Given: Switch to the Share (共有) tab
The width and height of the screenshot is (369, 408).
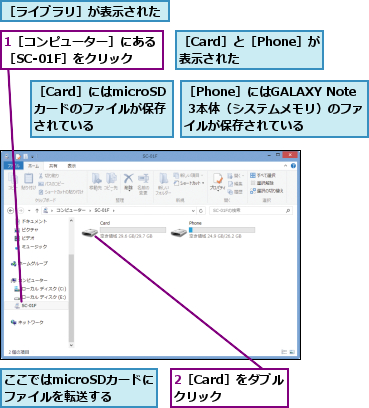Looking at the screenshot, I should (x=53, y=166).
